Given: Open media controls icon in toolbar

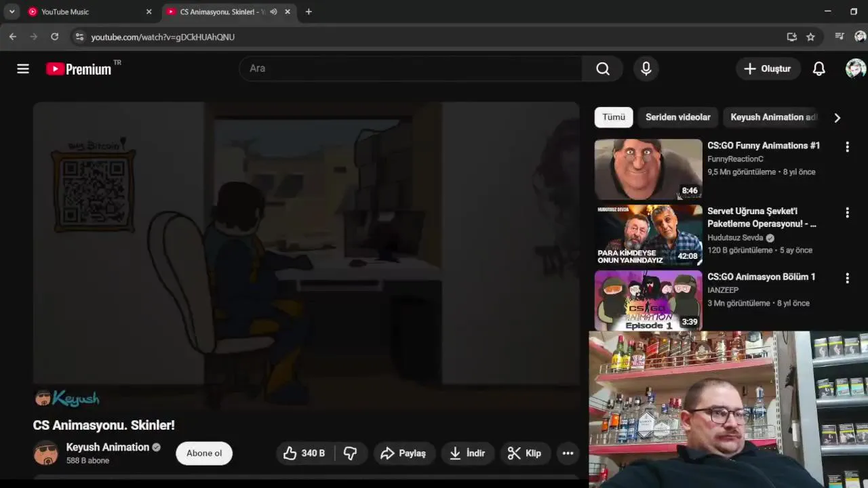Looking at the screenshot, I should [x=840, y=37].
